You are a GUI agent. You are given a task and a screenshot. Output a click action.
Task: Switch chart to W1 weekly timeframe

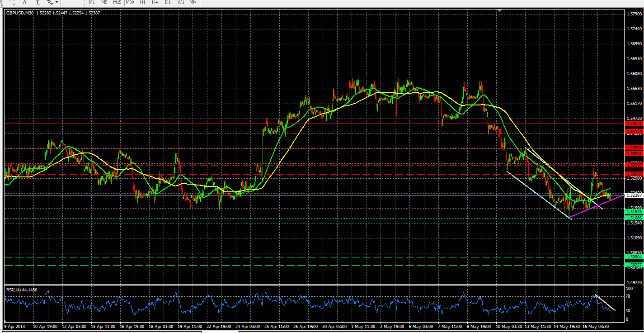tap(181, 2)
